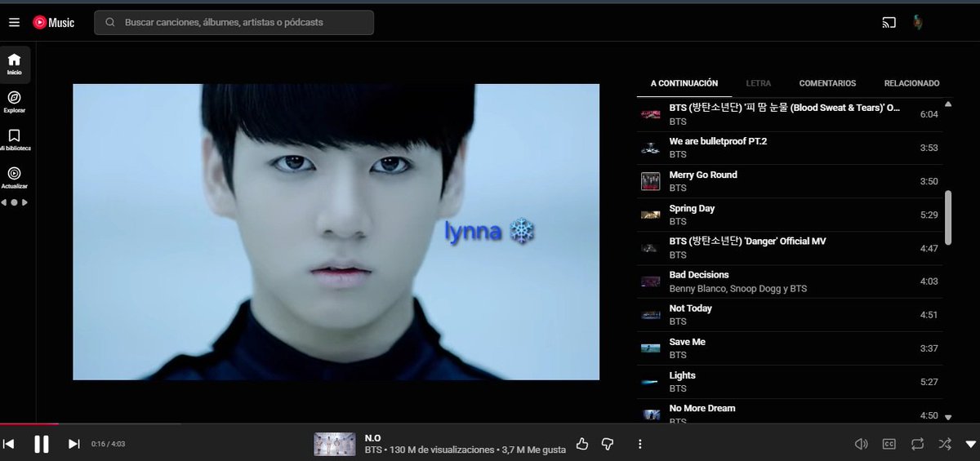Play Blood Sweat & Tears from queue
The image size is (980, 461).
coord(790,114)
